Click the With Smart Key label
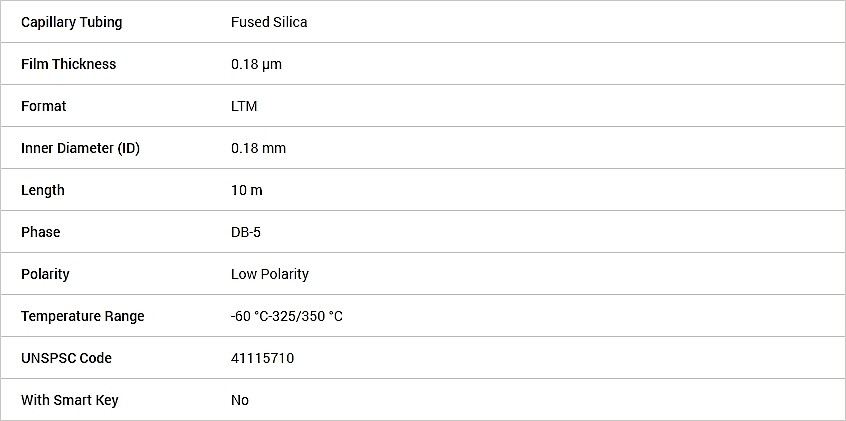This screenshot has height=421, width=846. (x=70, y=400)
